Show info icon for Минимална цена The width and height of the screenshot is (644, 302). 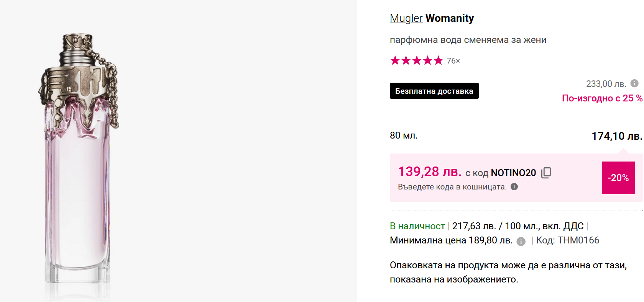tap(521, 241)
